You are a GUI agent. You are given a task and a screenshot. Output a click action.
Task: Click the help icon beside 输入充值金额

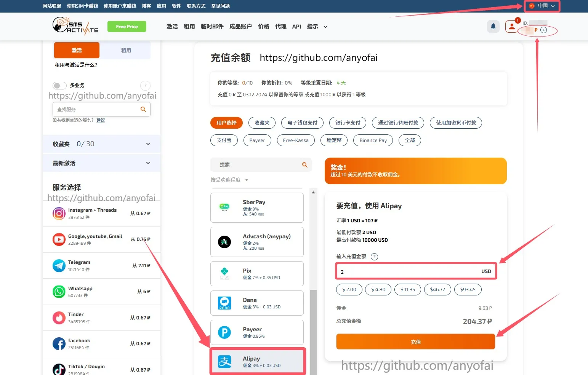tap(375, 257)
